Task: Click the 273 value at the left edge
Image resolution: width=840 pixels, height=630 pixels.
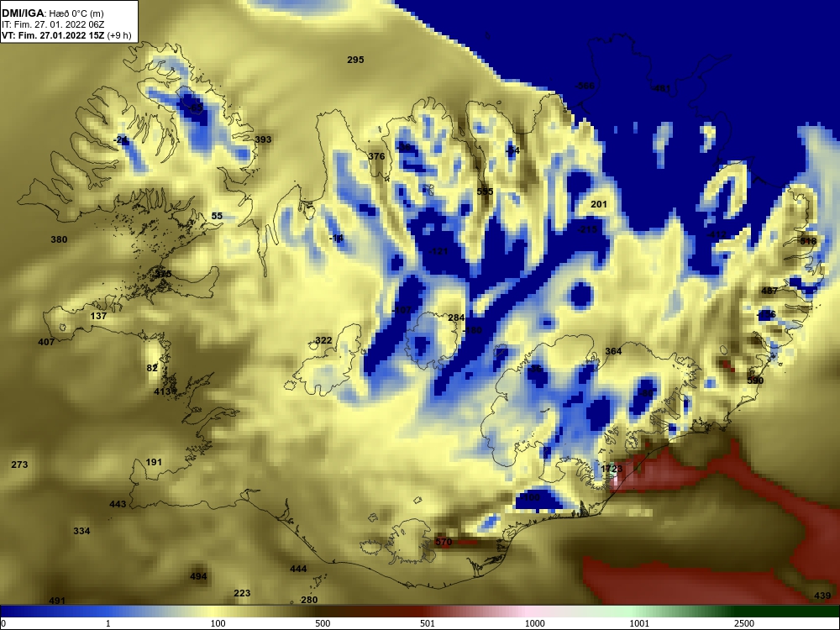Action: point(19,465)
